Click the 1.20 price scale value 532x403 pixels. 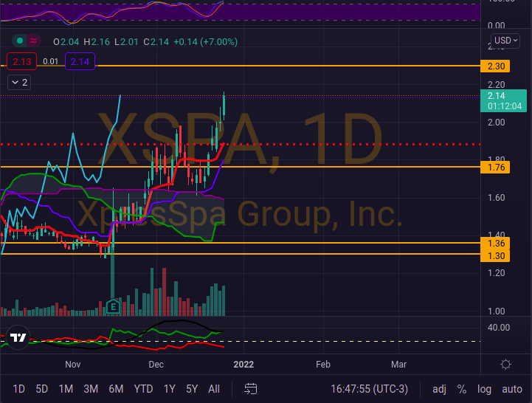pos(497,273)
